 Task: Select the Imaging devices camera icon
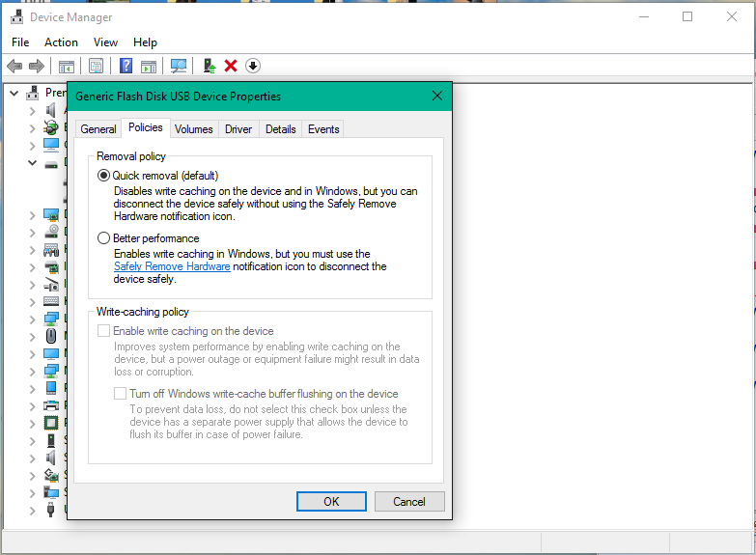pyautogui.click(x=51, y=285)
